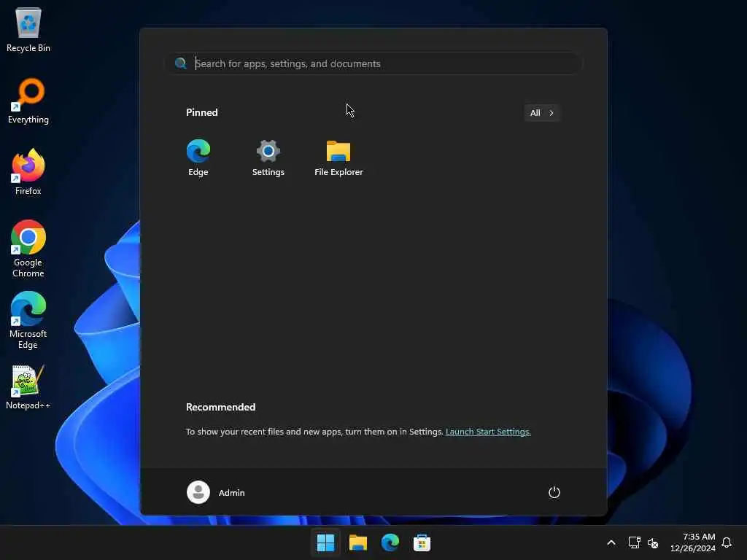Click the network status tray icon
747x560 pixels.
click(x=634, y=542)
